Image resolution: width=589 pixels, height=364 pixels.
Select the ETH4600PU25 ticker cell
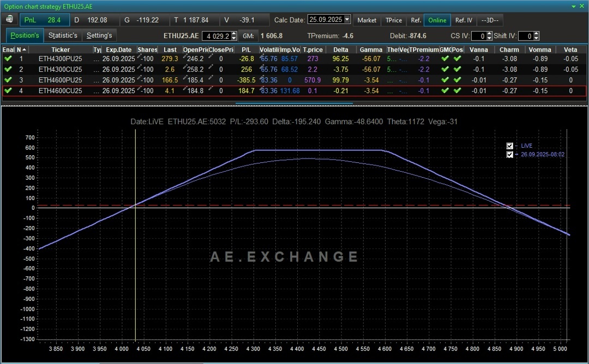tap(60, 80)
